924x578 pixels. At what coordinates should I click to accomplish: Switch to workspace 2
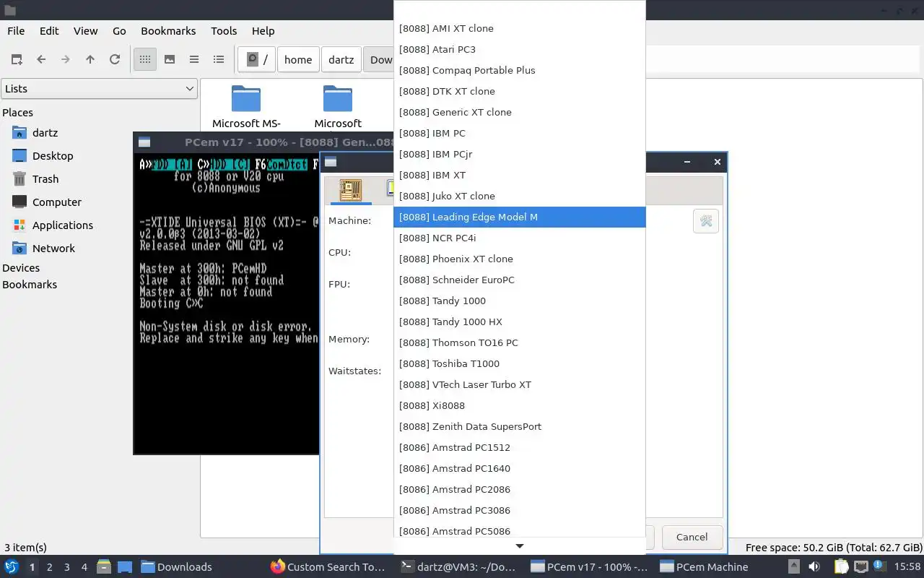tap(49, 567)
